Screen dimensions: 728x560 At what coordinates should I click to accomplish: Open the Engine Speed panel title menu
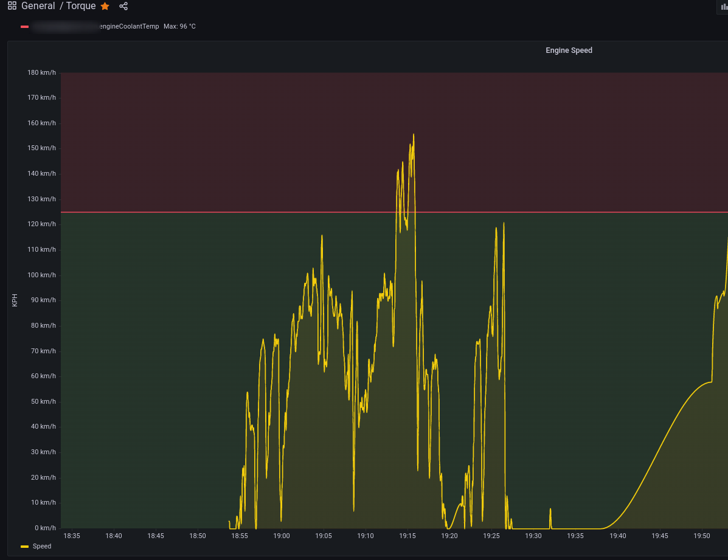[569, 50]
